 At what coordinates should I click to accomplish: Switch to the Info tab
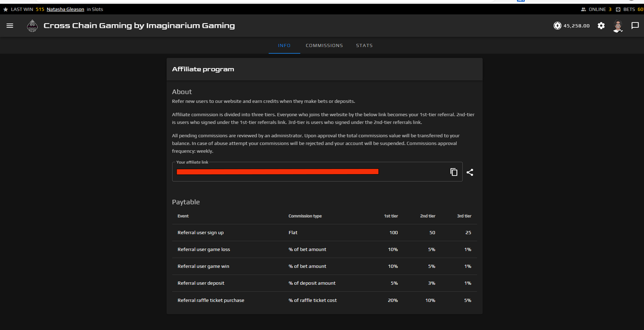click(284, 46)
